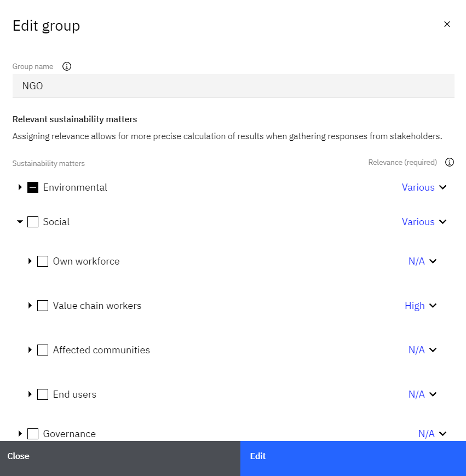Screen dimensions: 466x476
Task: Open Social relevance dropdown showing Various
Action: pos(424,222)
